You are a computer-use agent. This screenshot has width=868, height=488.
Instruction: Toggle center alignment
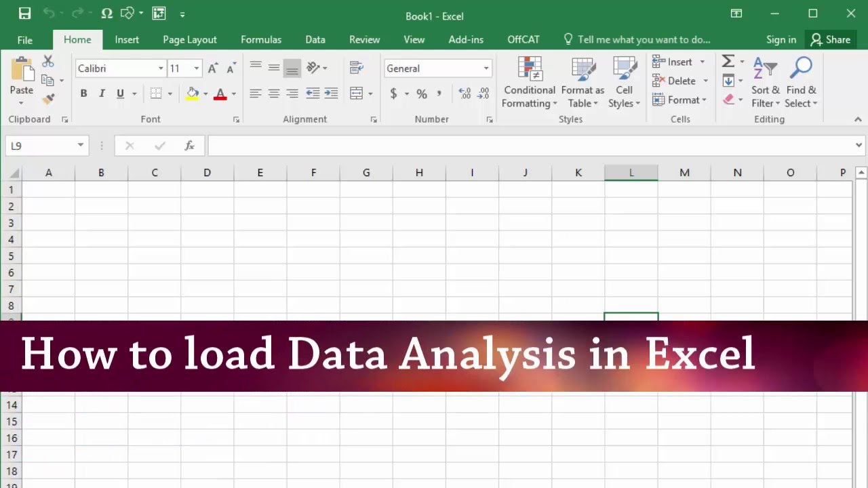click(x=274, y=94)
